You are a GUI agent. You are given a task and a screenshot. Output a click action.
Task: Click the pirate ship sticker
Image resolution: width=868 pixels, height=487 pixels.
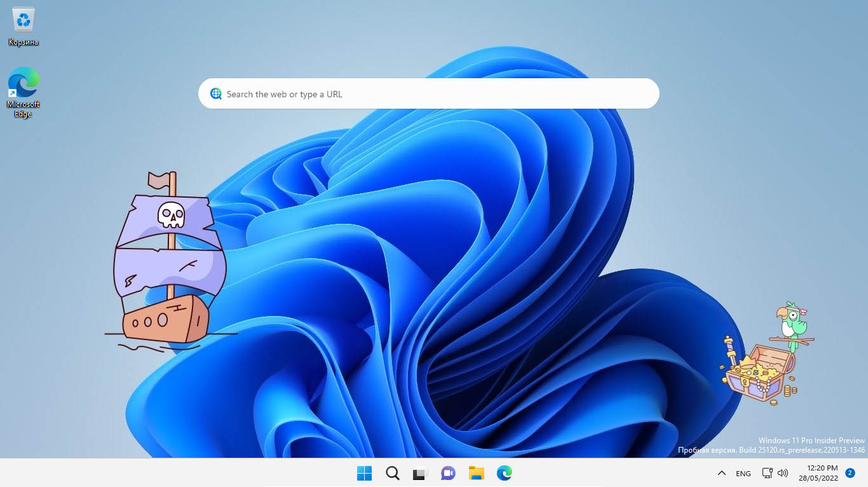point(170,261)
